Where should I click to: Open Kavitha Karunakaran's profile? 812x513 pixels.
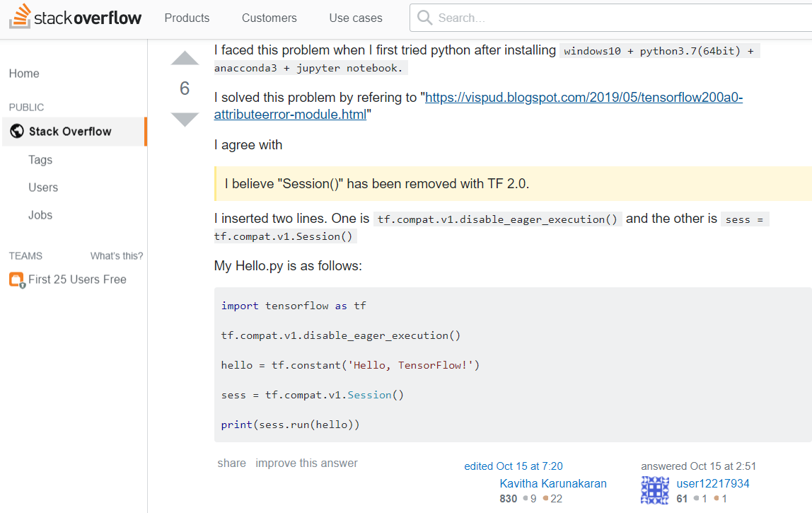pos(553,483)
